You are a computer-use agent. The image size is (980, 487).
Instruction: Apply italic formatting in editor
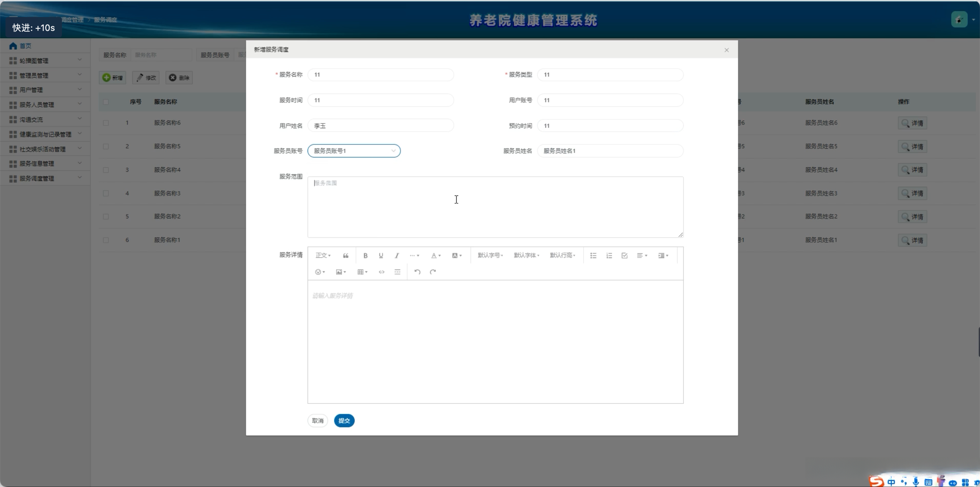pos(396,255)
